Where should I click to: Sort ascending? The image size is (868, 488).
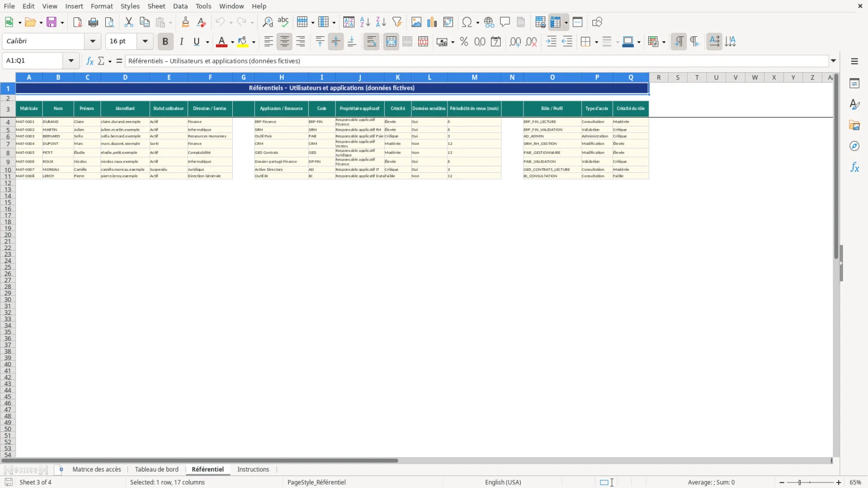coord(365,22)
